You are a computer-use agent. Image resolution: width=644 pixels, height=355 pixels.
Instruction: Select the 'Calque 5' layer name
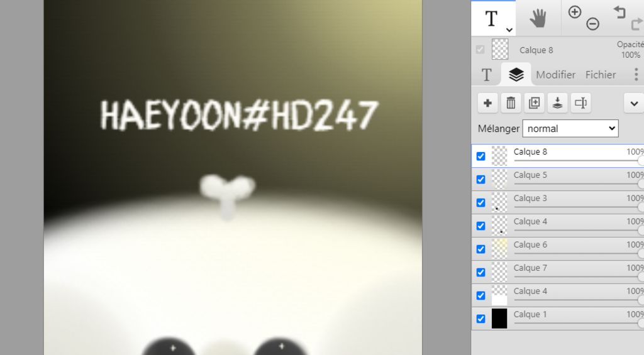coord(530,175)
